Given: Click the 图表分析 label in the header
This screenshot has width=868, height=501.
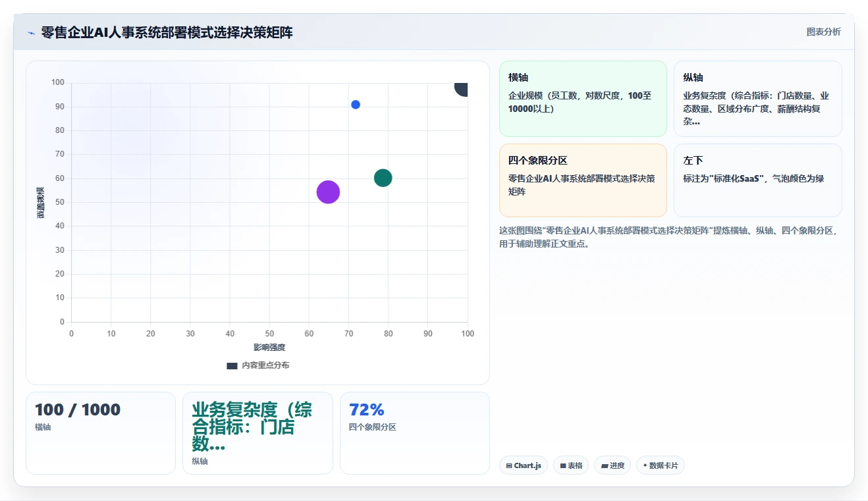Looking at the screenshot, I should [x=823, y=32].
